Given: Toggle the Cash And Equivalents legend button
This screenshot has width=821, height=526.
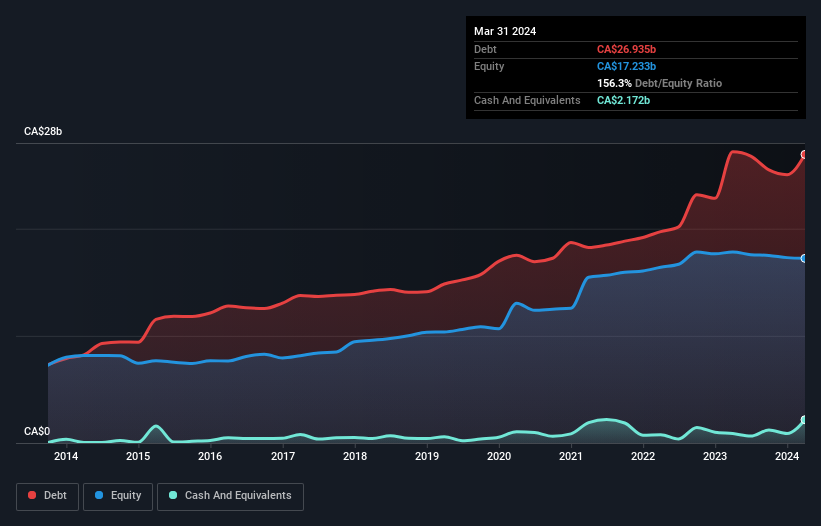Looking at the screenshot, I should tap(230, 496).
